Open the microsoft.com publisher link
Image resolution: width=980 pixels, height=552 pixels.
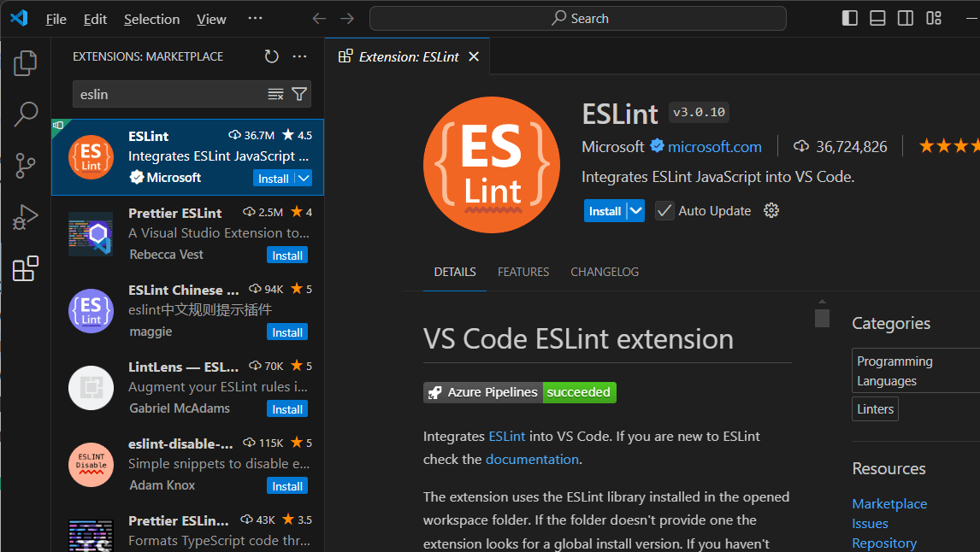point(714,147)
